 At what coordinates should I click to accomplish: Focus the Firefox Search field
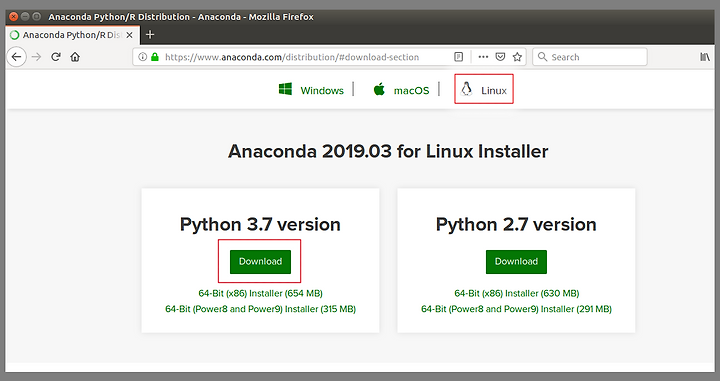point(590,57)
